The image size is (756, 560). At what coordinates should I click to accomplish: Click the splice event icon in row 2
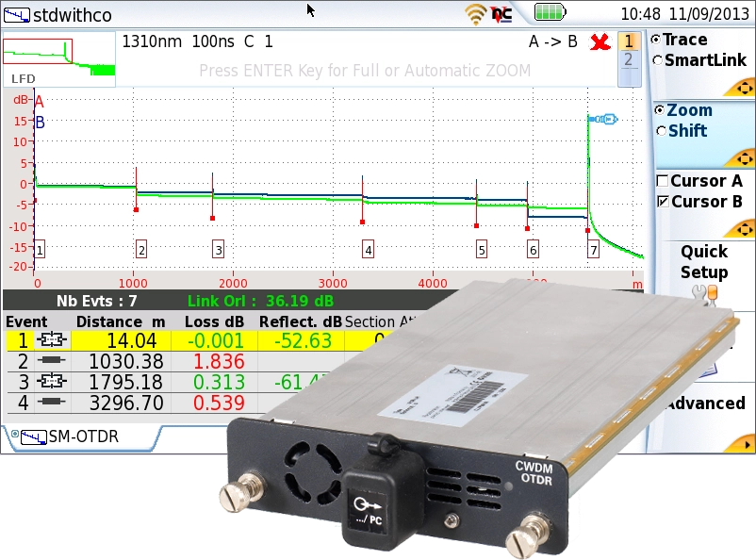click(x=51, y=360)
